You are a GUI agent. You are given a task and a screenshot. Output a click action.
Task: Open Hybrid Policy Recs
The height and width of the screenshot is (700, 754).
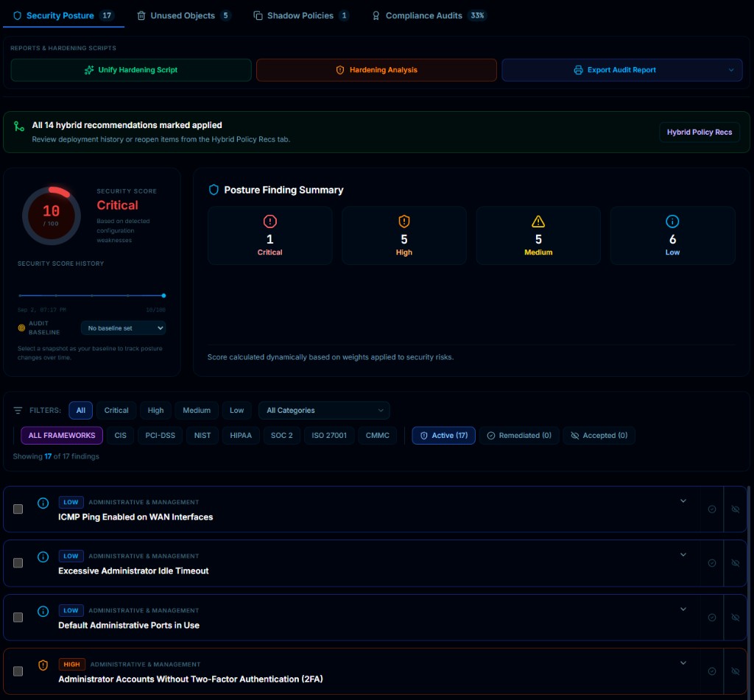(x=700, y=132)
